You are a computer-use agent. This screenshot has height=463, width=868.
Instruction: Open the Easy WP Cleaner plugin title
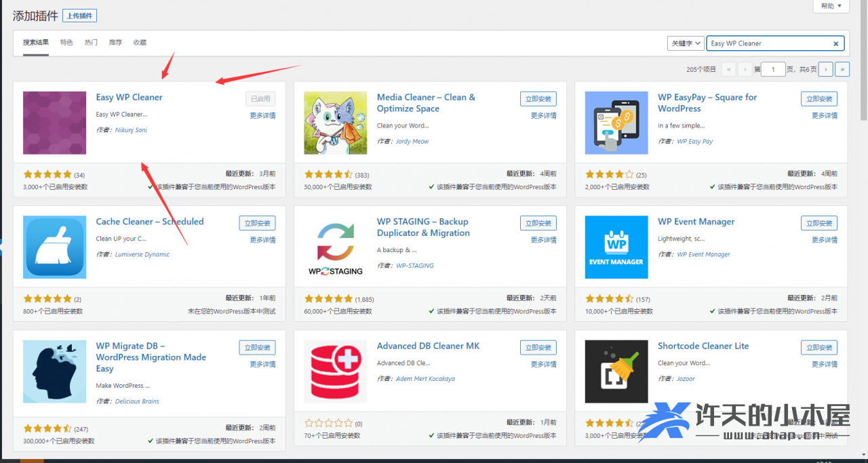point(130,98)
